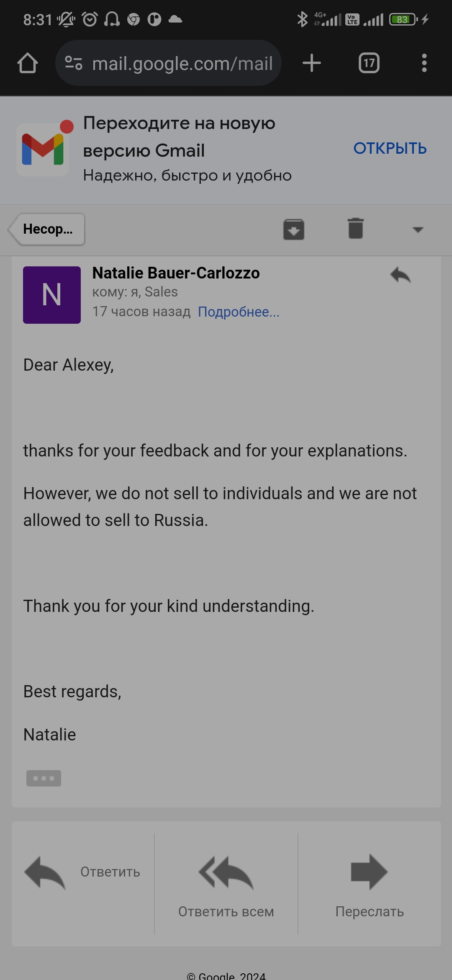This screenshot has height=980, width=452.
Task: Choose Ответить всем to reply all
Action: coord(226,884)
